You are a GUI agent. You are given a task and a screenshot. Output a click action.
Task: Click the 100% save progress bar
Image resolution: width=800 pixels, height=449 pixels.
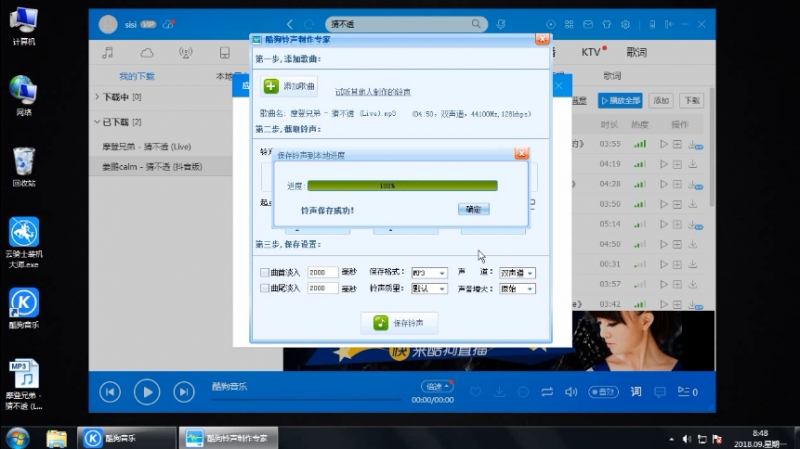(x=403, y=186)
